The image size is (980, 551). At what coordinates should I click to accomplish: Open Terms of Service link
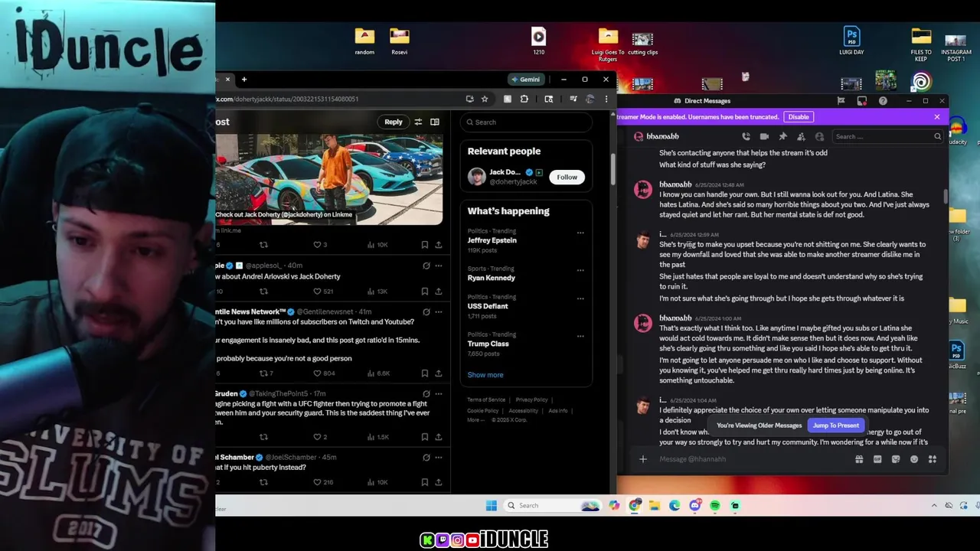click(x=487, y=399)
